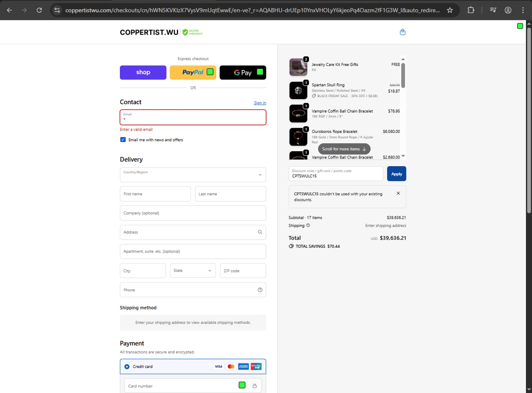Open the browser extensions puzzle icon

[x=471, y=10]
